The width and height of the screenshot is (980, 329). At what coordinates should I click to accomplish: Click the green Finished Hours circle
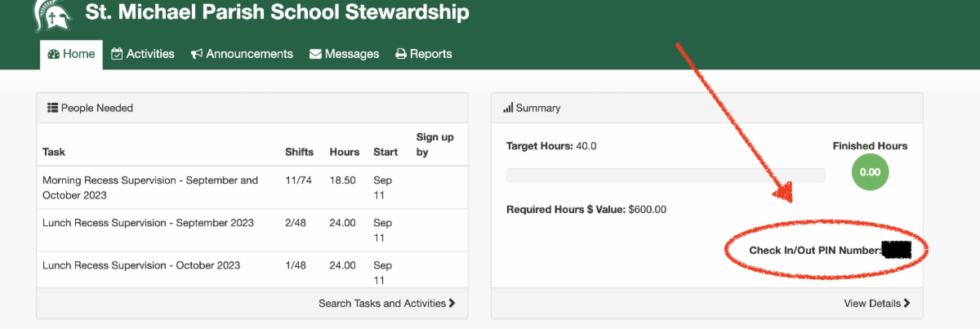tap(870, 172)
